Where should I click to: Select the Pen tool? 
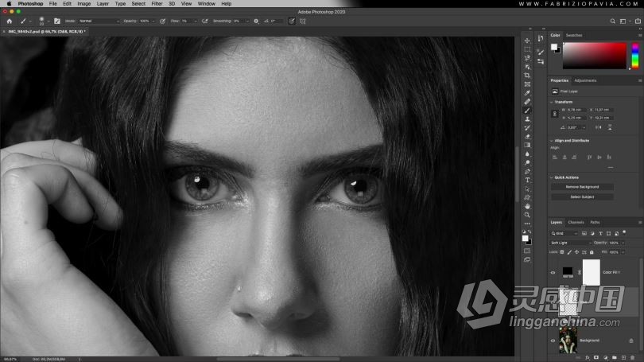pos(527,171)
